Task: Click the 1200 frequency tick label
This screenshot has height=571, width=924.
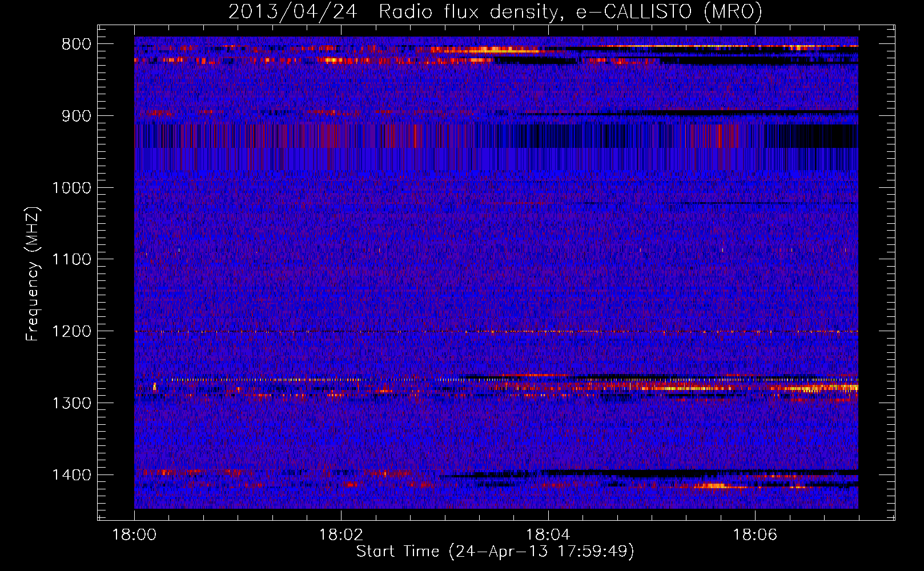Action: pos(71,332)
